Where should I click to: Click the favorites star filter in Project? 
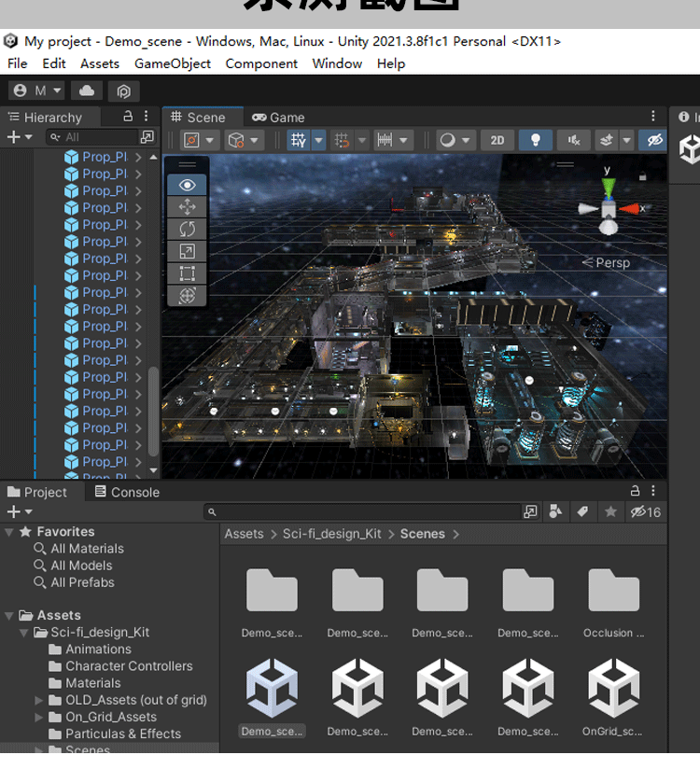coord(610,511)
